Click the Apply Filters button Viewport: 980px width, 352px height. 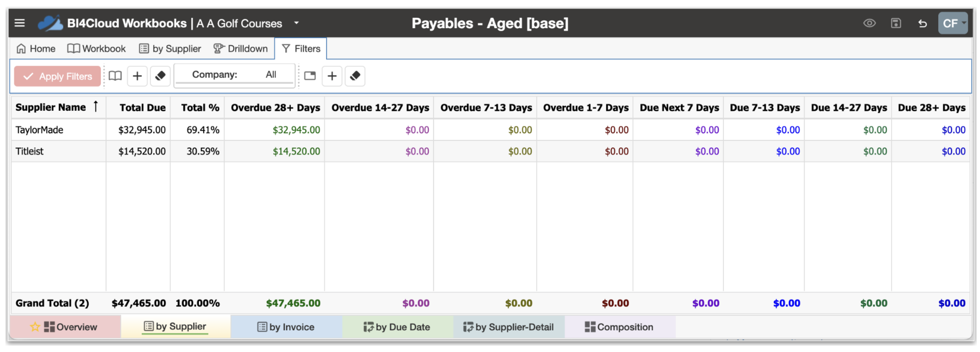[x=58, y=76]
